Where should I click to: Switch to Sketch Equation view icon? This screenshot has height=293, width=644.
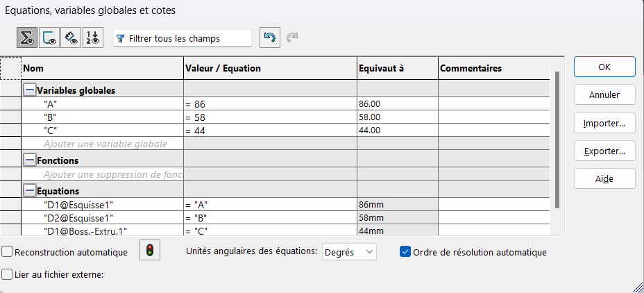[49, 38]
